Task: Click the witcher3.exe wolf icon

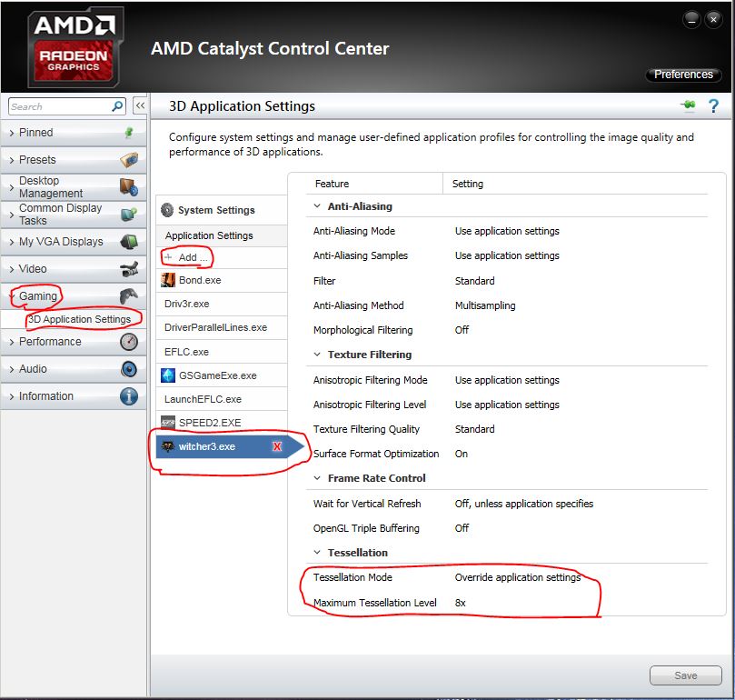Action: click(168, 446)
